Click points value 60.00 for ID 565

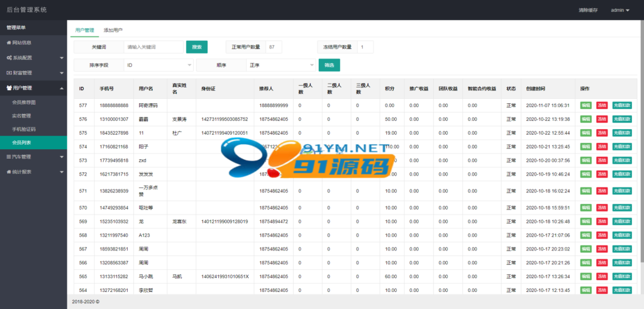[x=391, y=276]
